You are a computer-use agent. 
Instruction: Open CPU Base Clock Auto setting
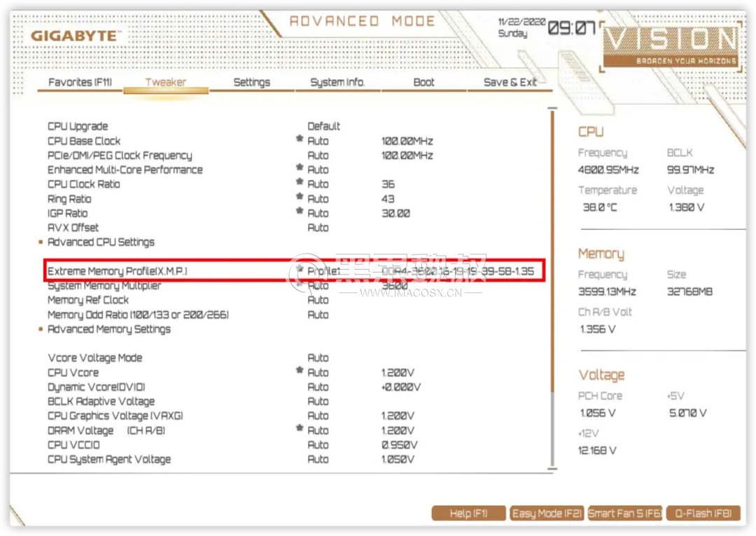pyautogui.click(x=318, y=141)
